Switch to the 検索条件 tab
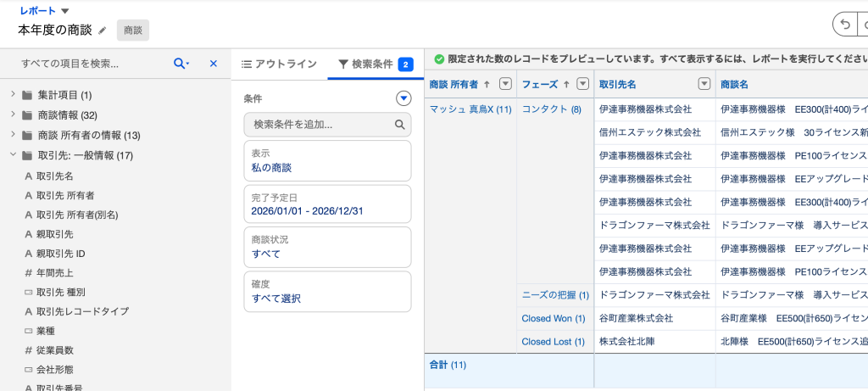 (376, 64)
